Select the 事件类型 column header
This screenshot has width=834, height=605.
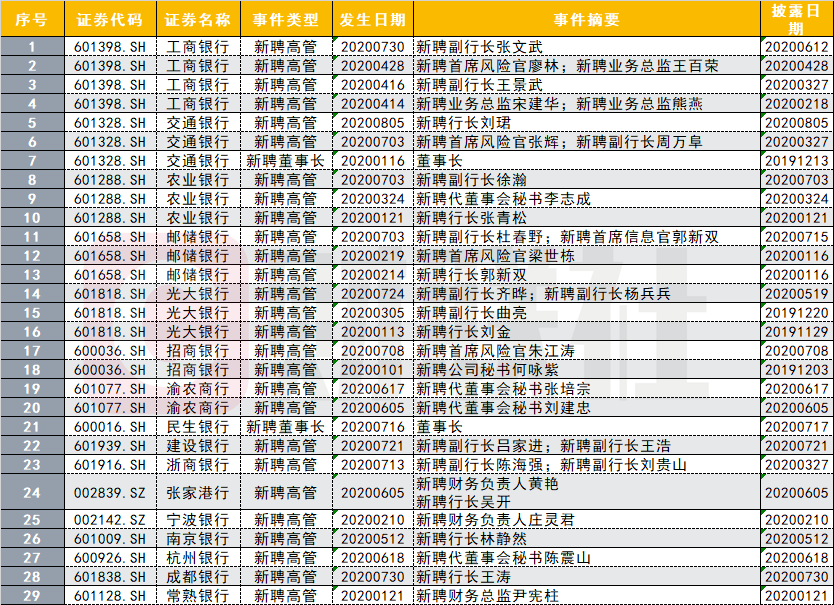[286, 19]
